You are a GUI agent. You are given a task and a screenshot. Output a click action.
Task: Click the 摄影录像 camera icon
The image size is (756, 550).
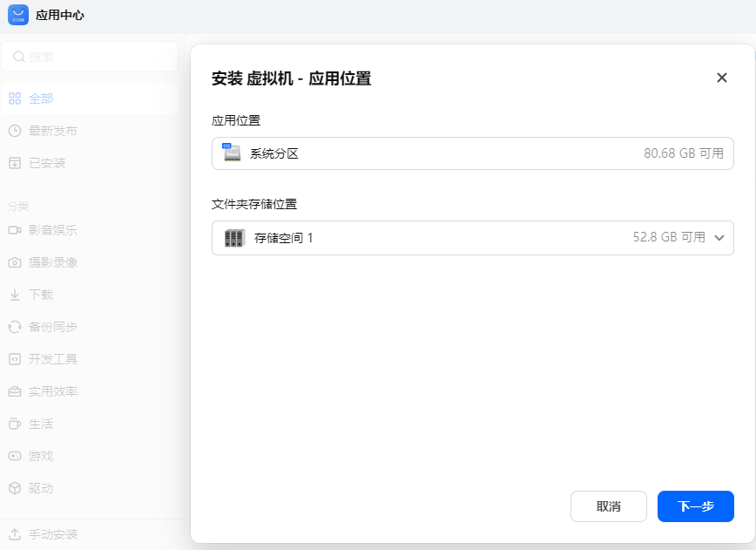[15, 262]
